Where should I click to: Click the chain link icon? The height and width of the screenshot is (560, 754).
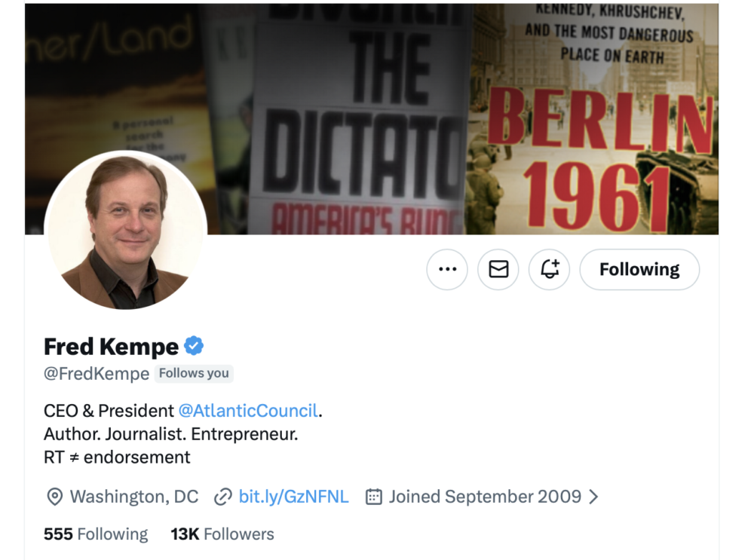click(x=222, y=497)
